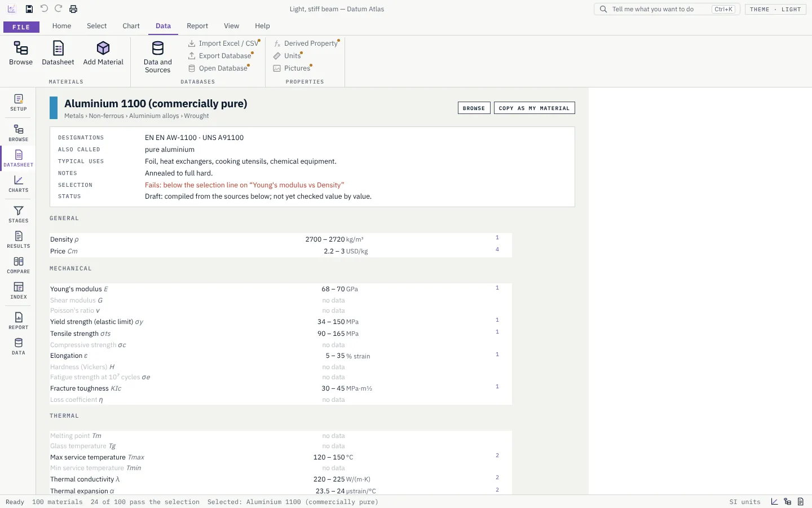Open the File menu

coord(21,27)
